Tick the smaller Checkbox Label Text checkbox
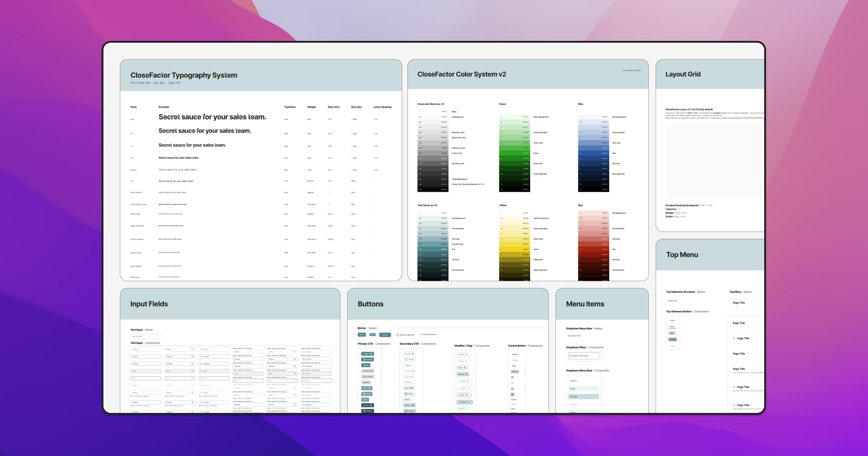The width and height of the screenshot is (868, 456). click(421, 334)
